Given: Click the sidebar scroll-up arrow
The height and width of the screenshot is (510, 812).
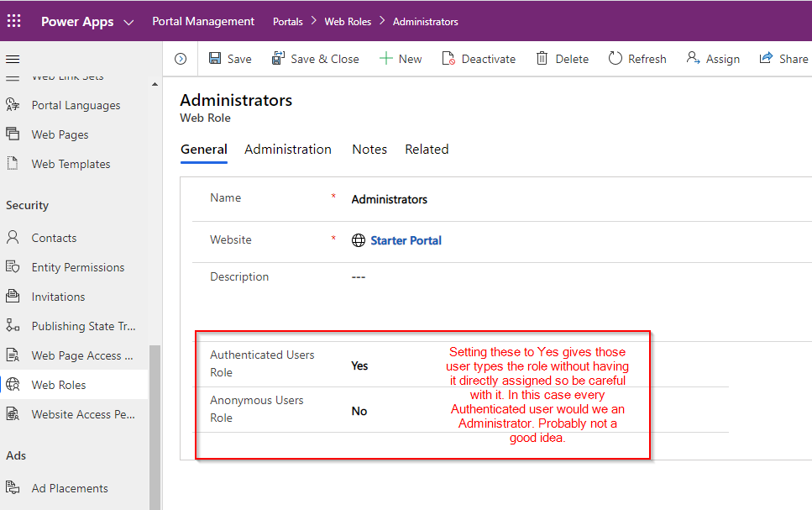Looking at the screenshot, I should tap(155, 84).
